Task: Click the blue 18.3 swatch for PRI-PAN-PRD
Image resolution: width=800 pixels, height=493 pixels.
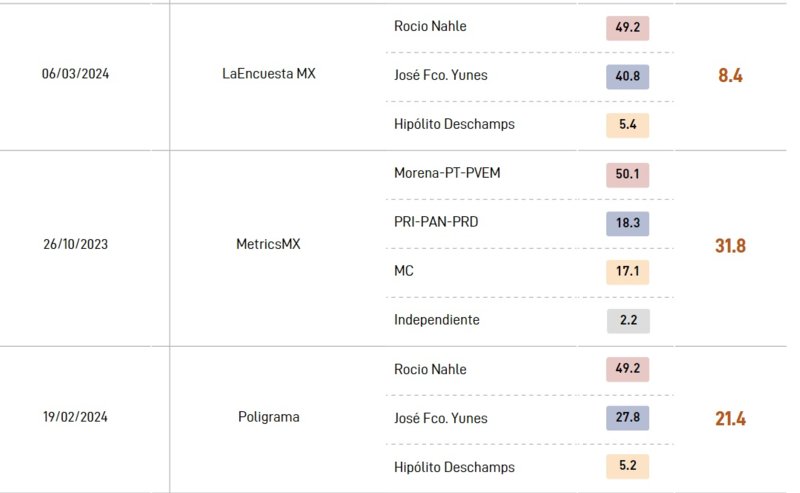Action: pyautogui.click(x=628, y=224)
